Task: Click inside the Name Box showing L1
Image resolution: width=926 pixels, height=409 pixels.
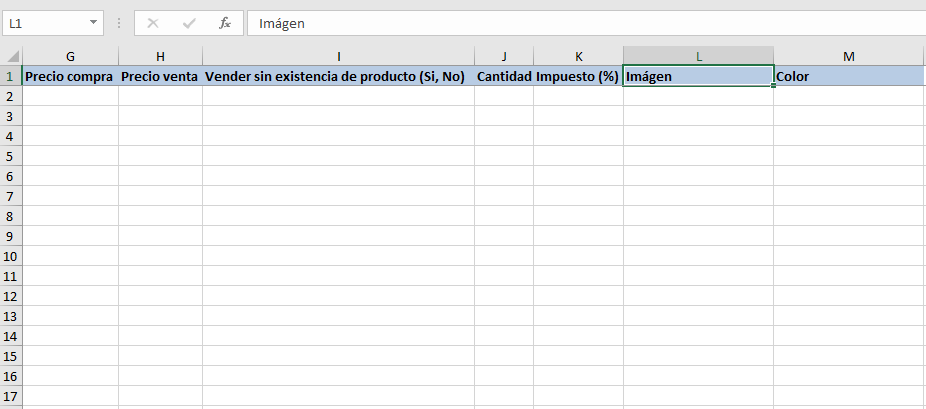Action: (45, 23)
